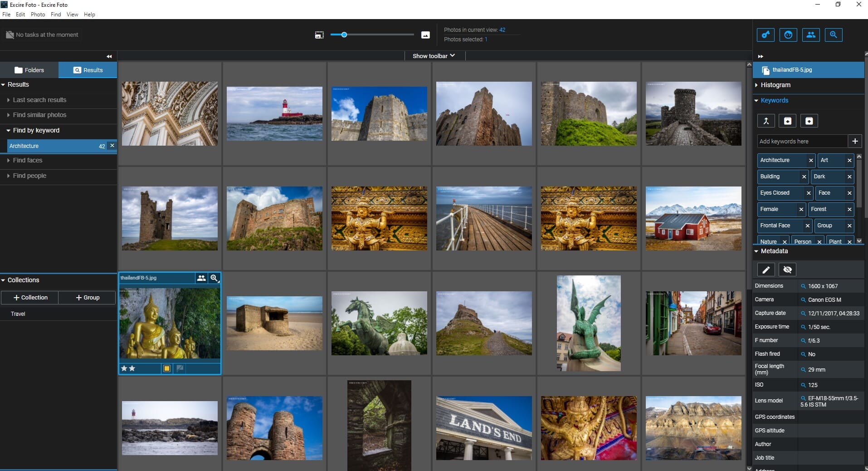The height and width of the screenshot is (471, 868).
Task: Select the Travel collection
Action: point(18,314)
